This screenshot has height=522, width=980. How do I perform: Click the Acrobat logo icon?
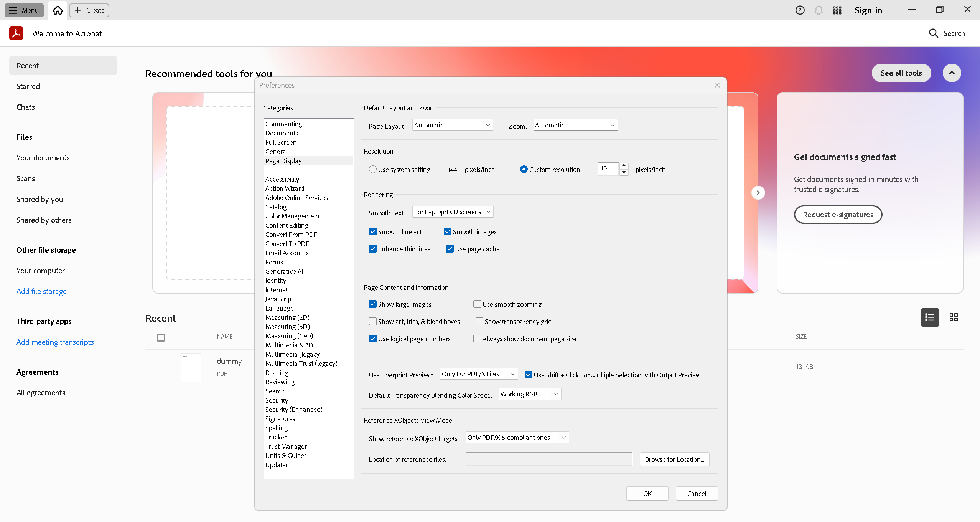[x=16, y=33]
